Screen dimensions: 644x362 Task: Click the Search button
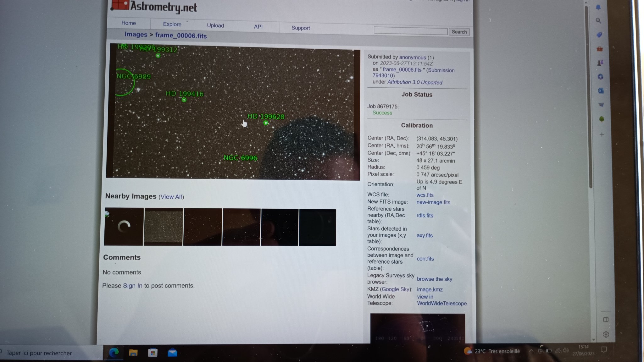[x=459, y=32]
